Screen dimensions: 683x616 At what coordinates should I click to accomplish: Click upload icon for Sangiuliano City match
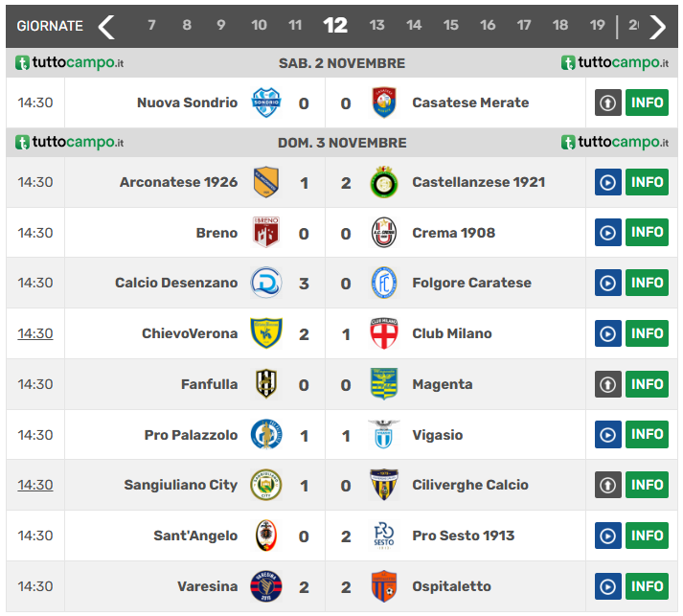click(x=608, y=485)
